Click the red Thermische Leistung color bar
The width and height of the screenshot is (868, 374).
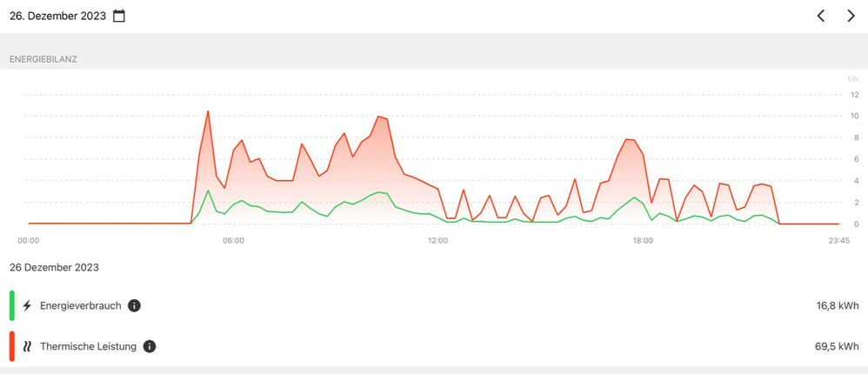(12, 346)
